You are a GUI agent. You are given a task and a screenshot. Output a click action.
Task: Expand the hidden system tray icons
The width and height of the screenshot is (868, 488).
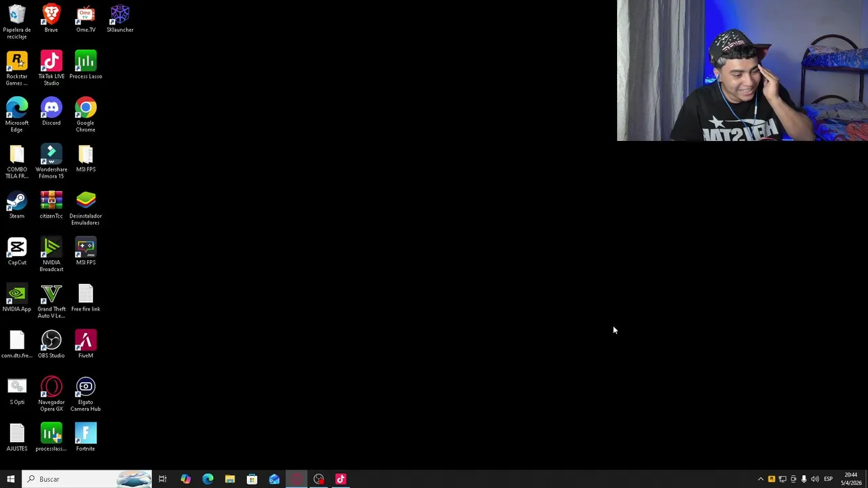pos(760,479)
